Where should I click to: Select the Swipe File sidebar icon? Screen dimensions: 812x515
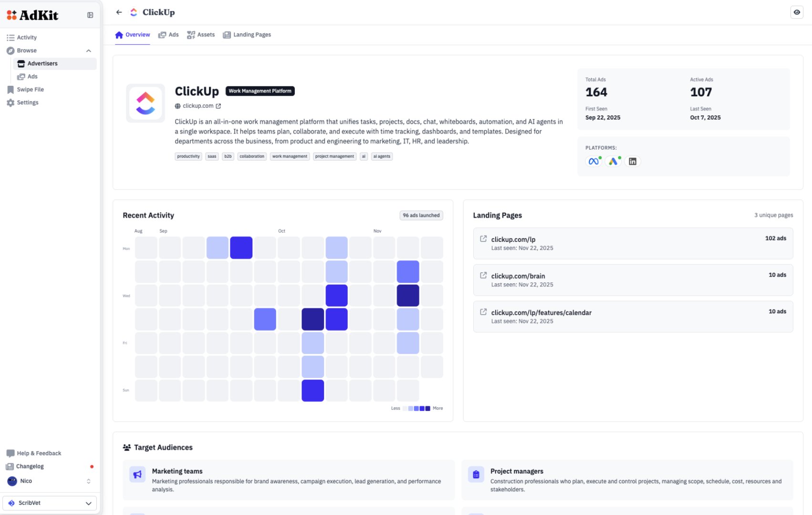[10, 89]
